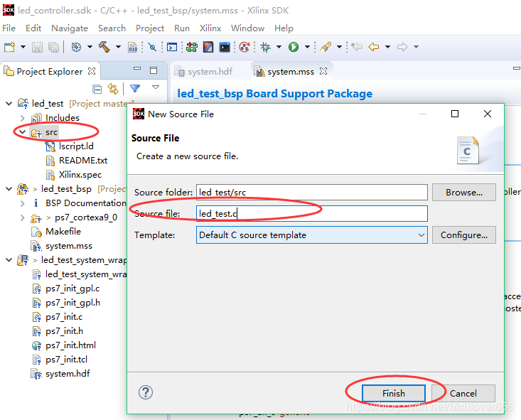Click the Save toolbar icon
The image size is (521, 420).
click(37, 47)
